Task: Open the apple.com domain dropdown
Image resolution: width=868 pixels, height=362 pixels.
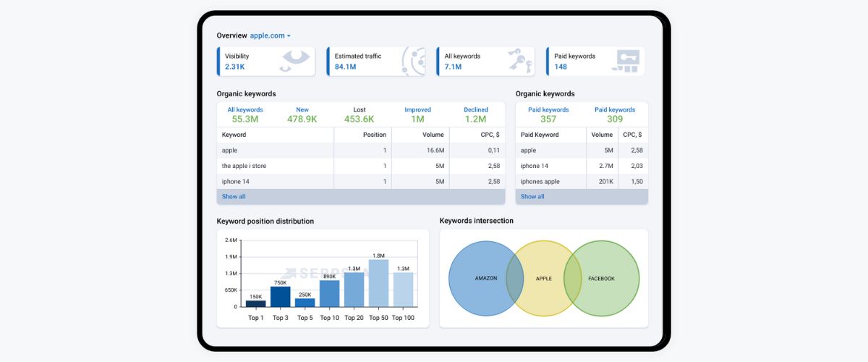Action: [x=270, y=35]
